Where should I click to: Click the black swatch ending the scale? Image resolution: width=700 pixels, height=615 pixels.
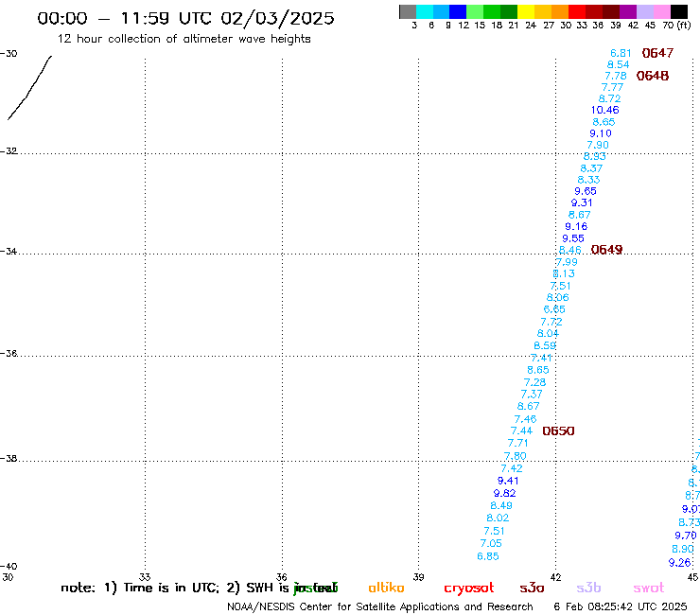click(x=679, y=12)
